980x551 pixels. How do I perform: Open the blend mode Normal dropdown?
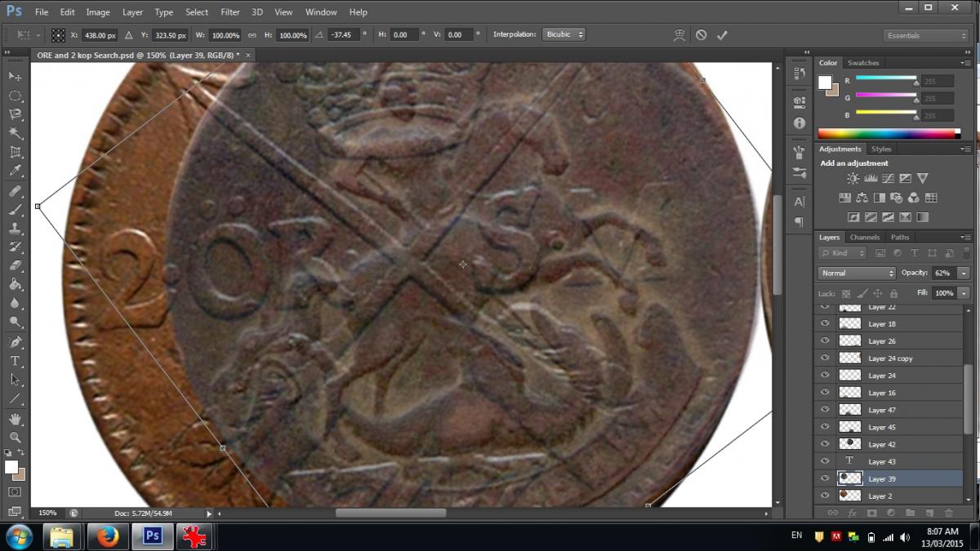[857, 273]
